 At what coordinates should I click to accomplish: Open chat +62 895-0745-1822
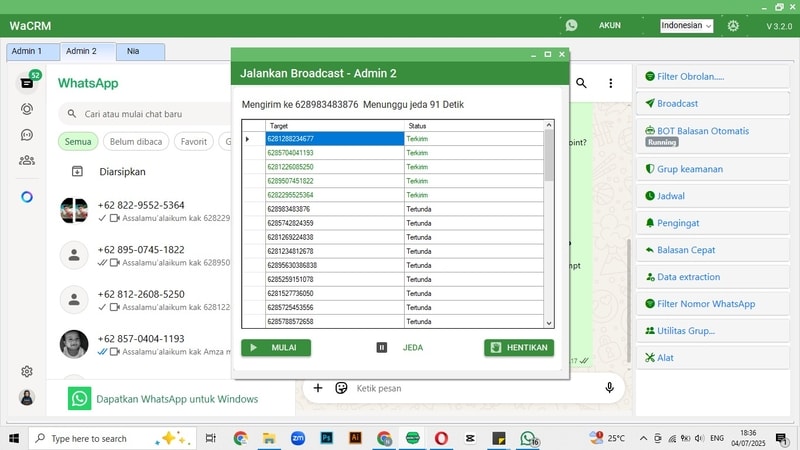141,255
